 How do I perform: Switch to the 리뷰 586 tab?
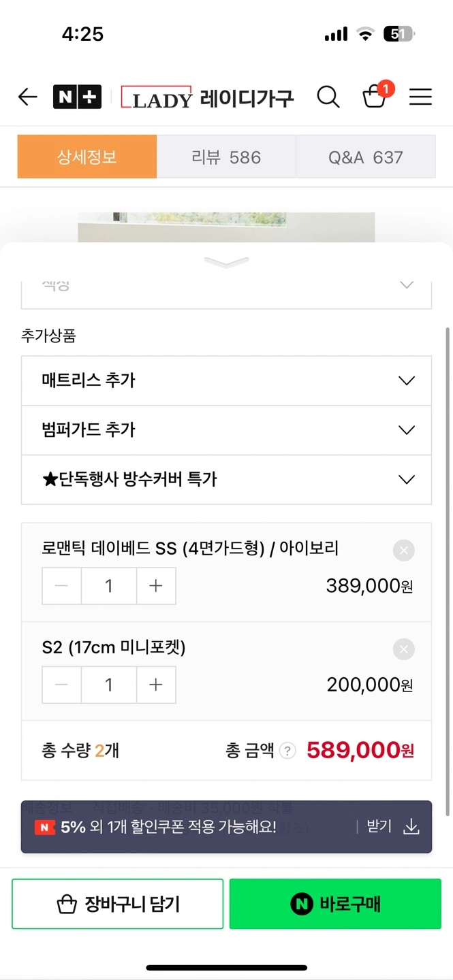[x=226, y=157]
